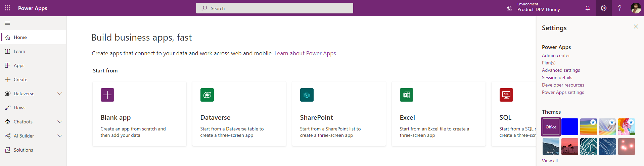Screen dimensions: 644x166
Task: Select the SharePoint tile icon
Action: tap(307, 95)
